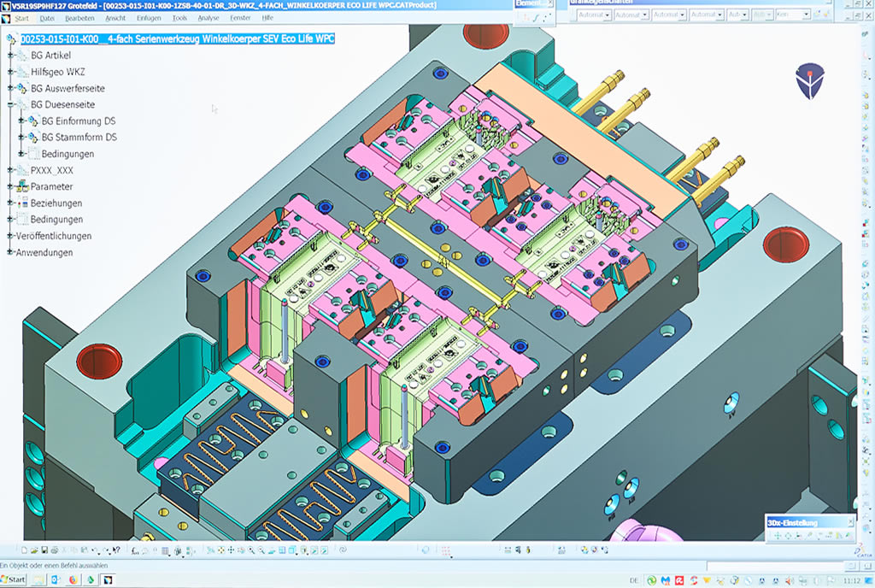875x588 pixels.
Task: Click the Print icon in bottom toolbar
Action: click(53, 550)
